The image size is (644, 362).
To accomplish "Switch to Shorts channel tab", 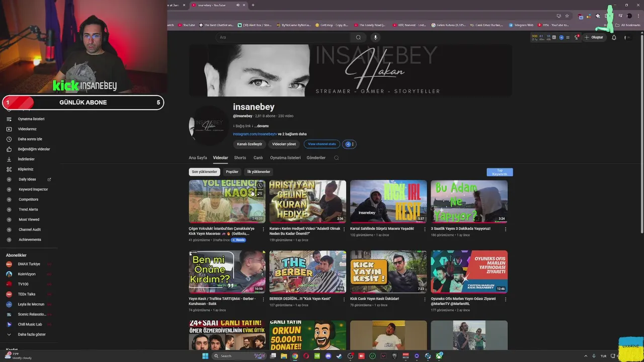I will tap(240, 158).
